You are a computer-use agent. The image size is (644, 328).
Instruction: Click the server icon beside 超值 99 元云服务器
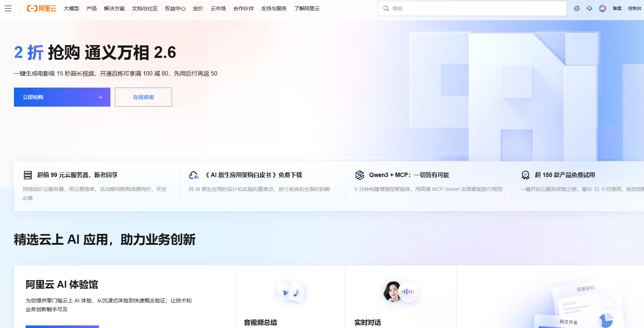point(28,175)
